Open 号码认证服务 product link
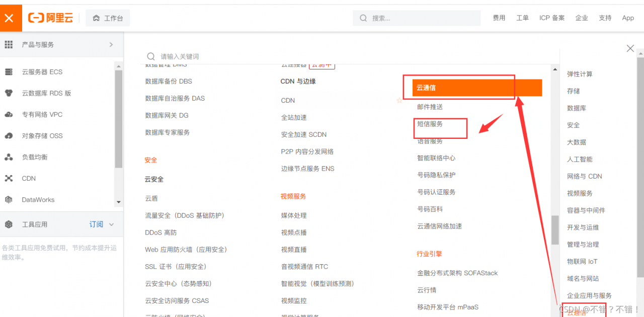The height and width of the screenshot is (317, 644). 436,192
